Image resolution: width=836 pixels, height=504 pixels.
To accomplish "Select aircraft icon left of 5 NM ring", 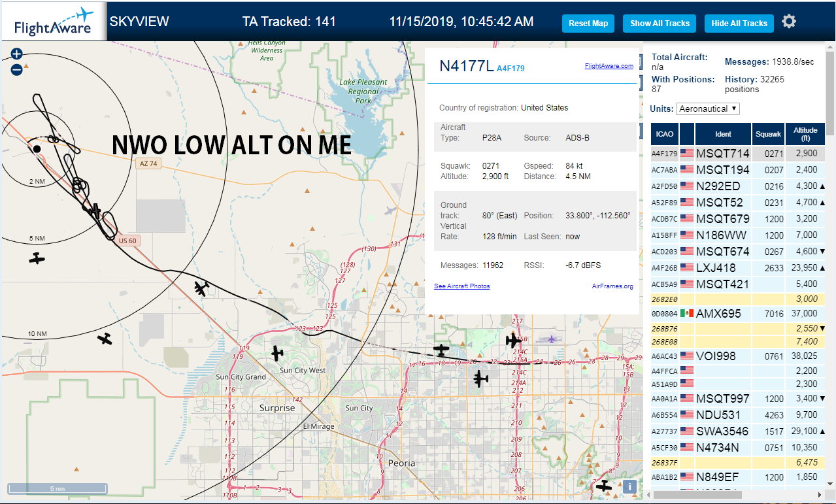I will pos(37,258).
